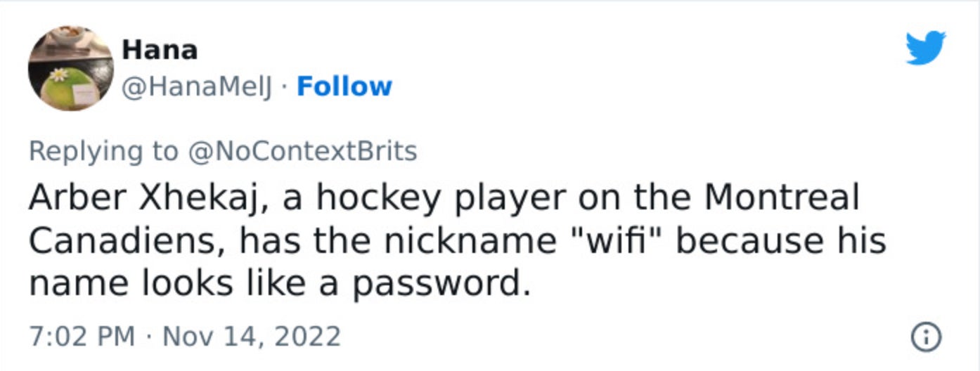This screenshot has height=371, width=980.
Task: Click the Twitter bird logo
Action: [x=925, y=48]
